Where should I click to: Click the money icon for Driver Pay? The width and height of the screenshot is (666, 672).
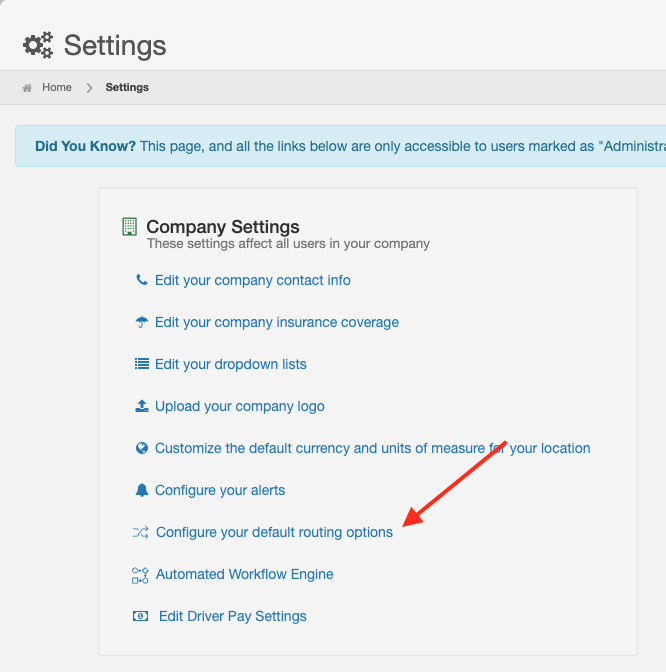click(140, 616)
